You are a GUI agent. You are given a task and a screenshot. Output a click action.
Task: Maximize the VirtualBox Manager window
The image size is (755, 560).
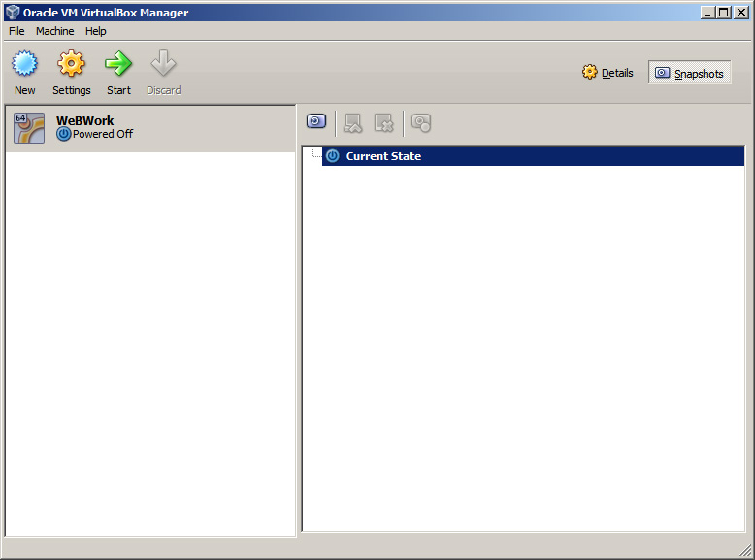723,13
